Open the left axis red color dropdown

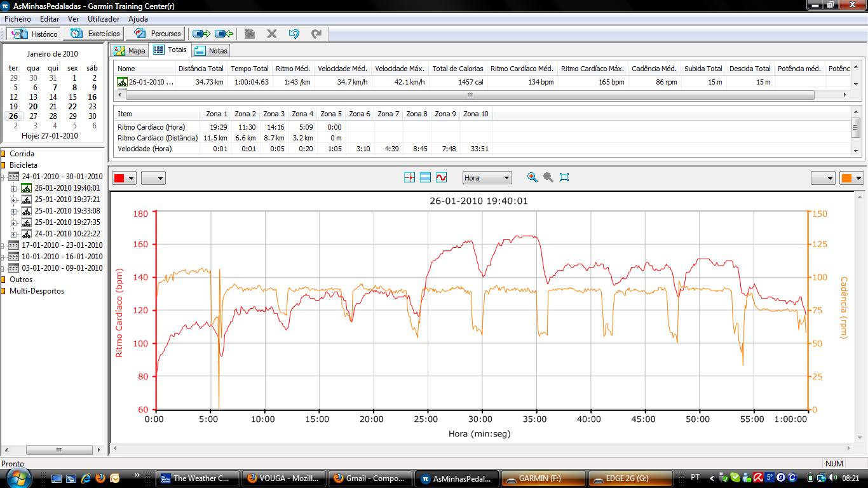click(124, 178)
